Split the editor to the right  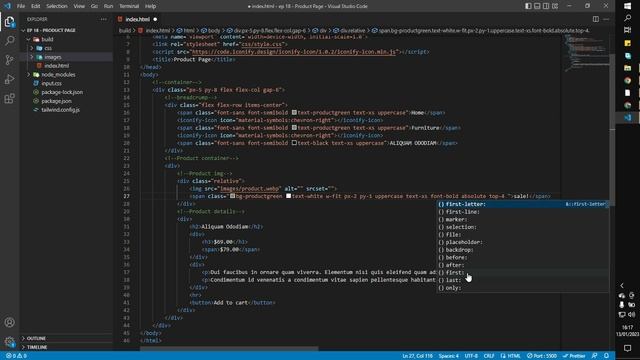596,19
